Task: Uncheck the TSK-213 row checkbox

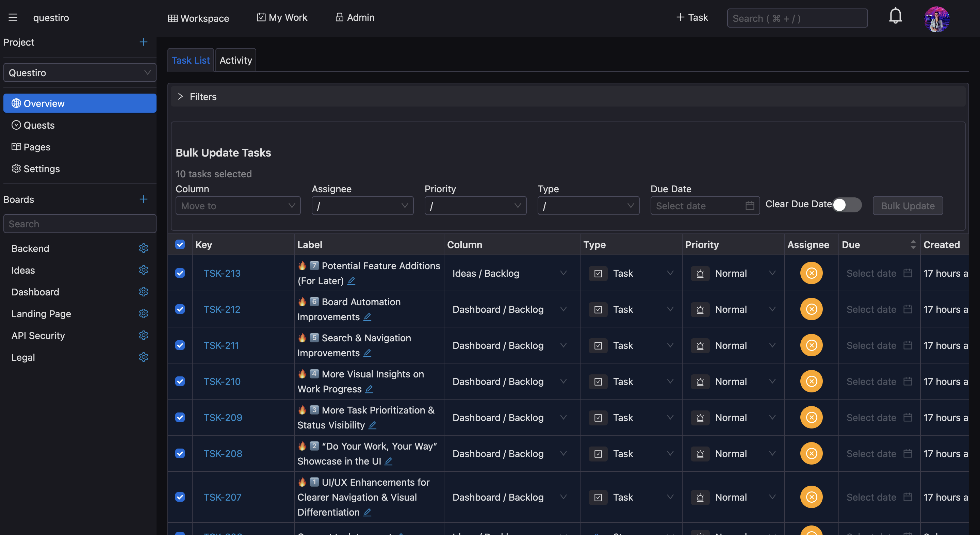Action: [x=180, y=273]
